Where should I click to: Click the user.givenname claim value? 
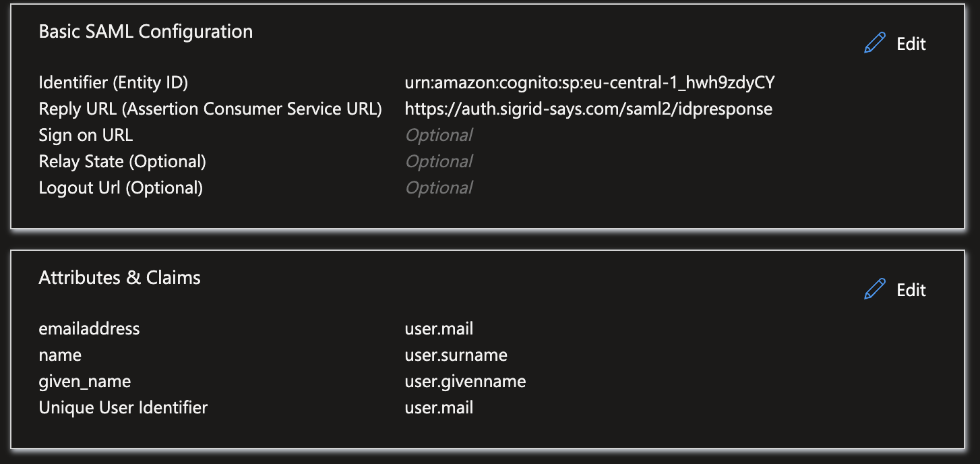click(465, 382)
